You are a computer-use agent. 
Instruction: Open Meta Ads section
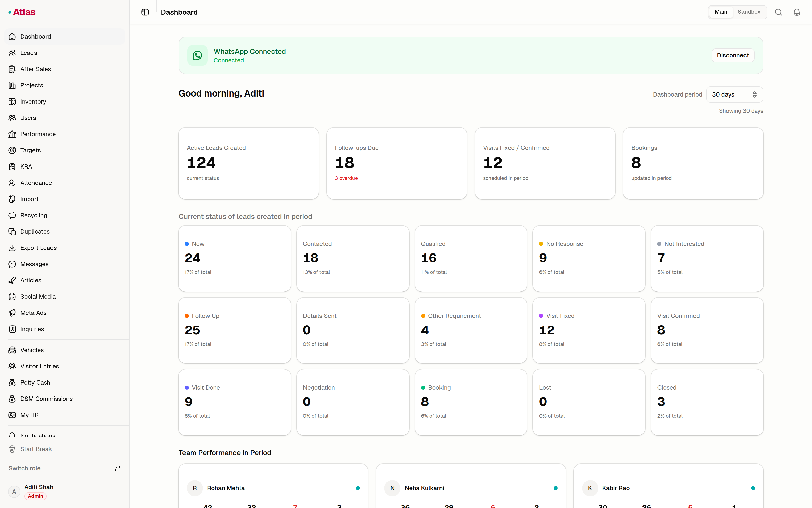[x=65, y=313]
